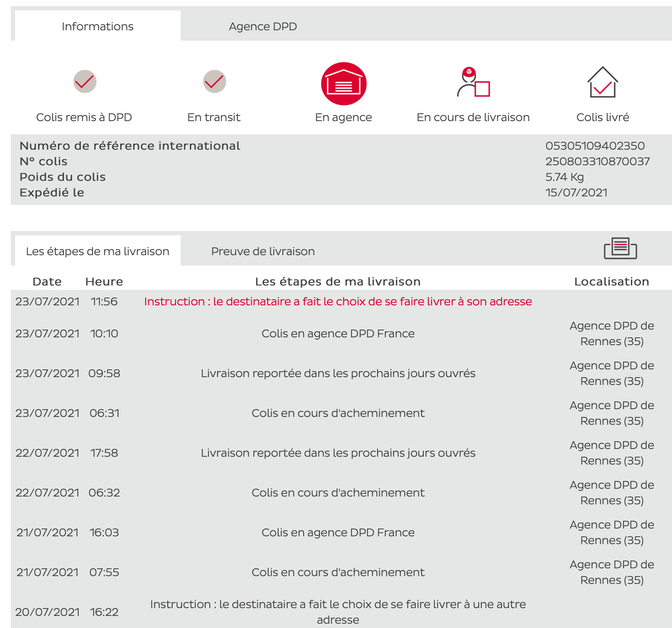672x628 pixels.
Task: Click Agence DPD de Rennes in the 07:55 row
Action: (612, 572)
